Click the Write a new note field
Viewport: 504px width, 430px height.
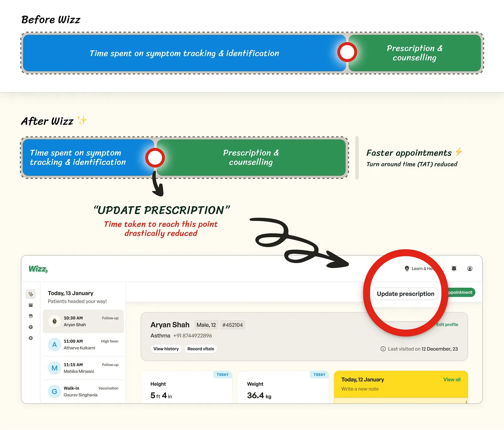pos(360,389)
